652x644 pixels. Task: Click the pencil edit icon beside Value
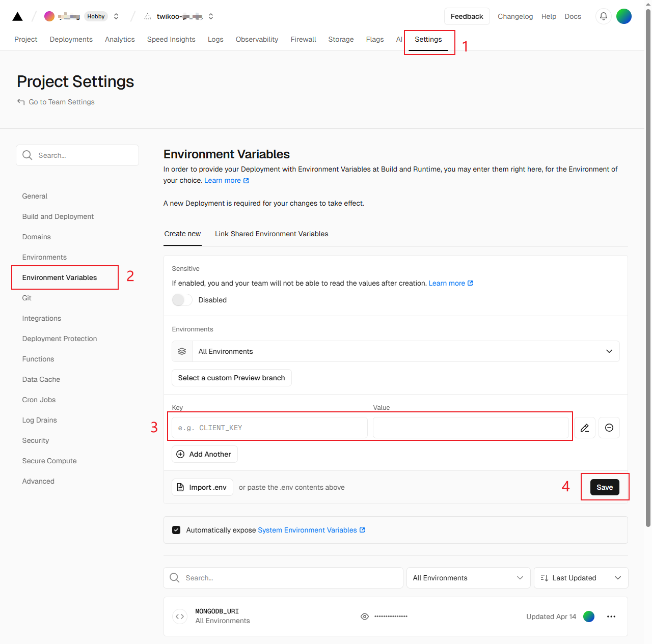(x=585, y=428)
